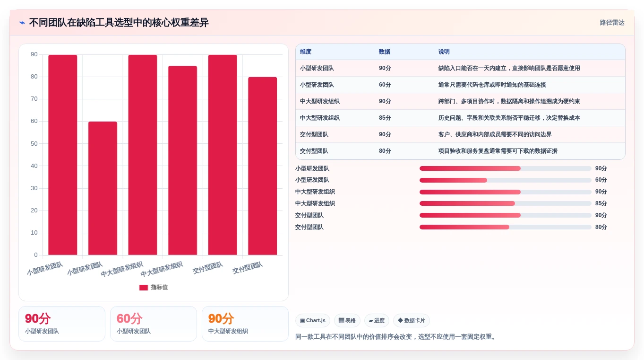Screen dimensions: 644x360
Task: Click the 路径雷达 label in header
Action: click(x=612, y=23)
